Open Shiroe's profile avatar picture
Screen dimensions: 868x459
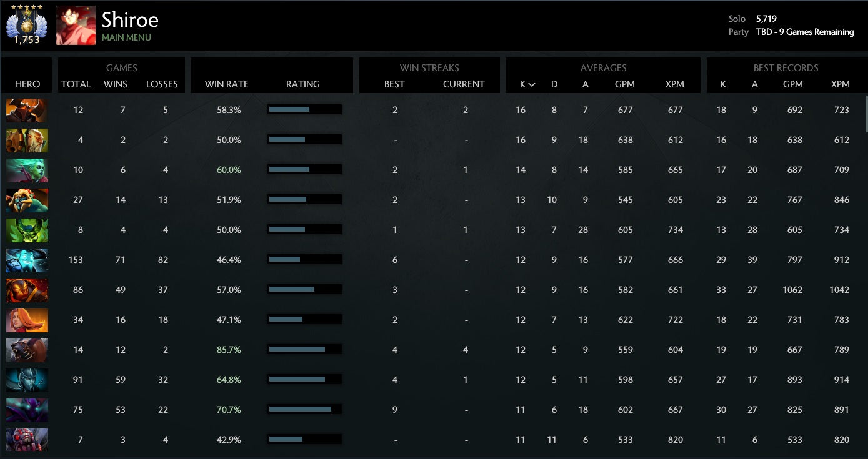coord(76,26)
